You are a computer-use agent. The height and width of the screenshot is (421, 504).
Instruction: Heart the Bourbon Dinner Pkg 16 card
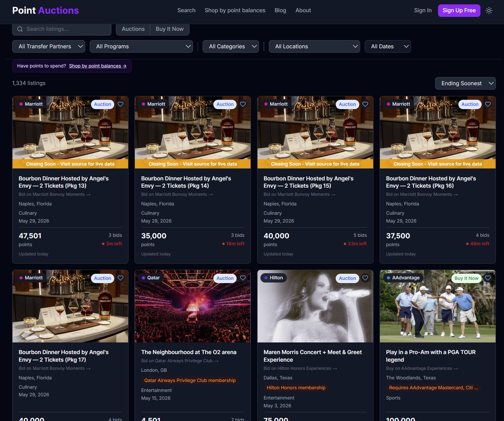click(x=488, y=104)
